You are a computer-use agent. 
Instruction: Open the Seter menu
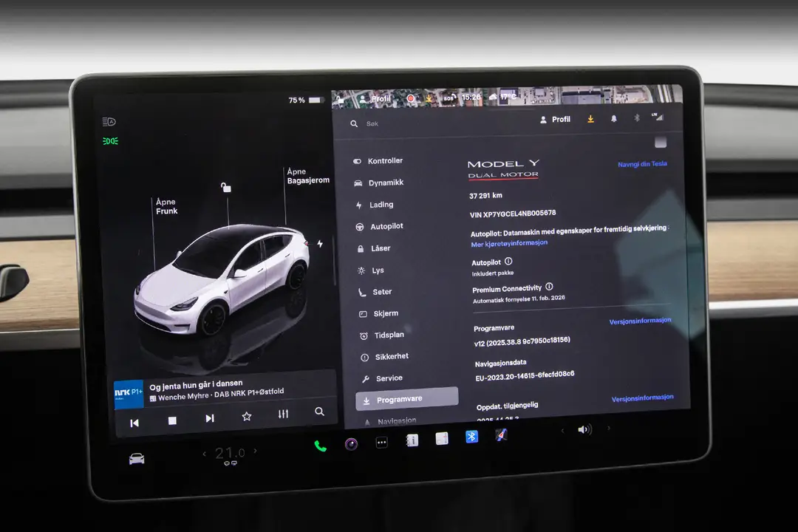click(x=375, y=292)
